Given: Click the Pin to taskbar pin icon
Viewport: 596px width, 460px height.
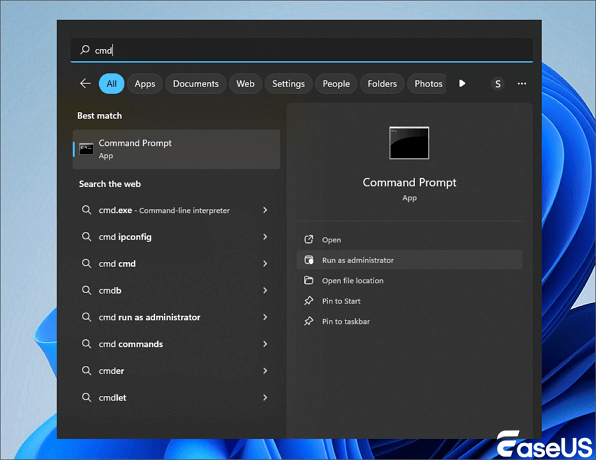Looking at the screenshot, I should [x=309, y=321].
